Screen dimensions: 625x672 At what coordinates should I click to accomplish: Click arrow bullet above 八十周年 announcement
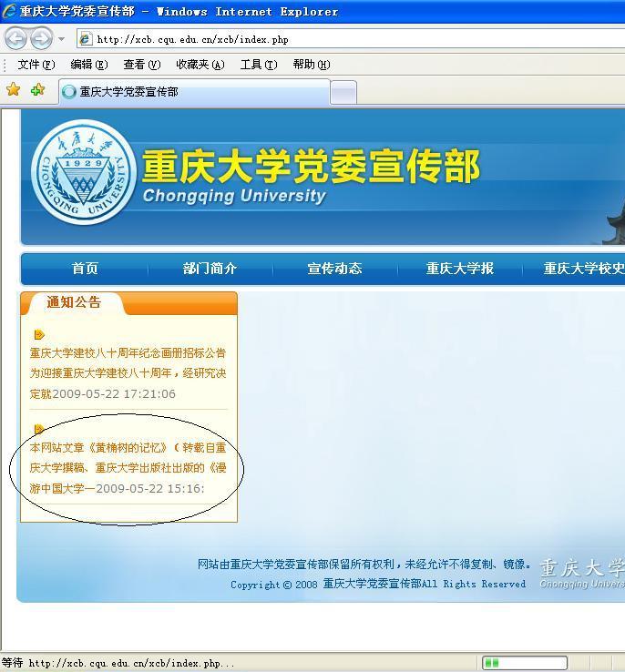click(x=39, y=334)
